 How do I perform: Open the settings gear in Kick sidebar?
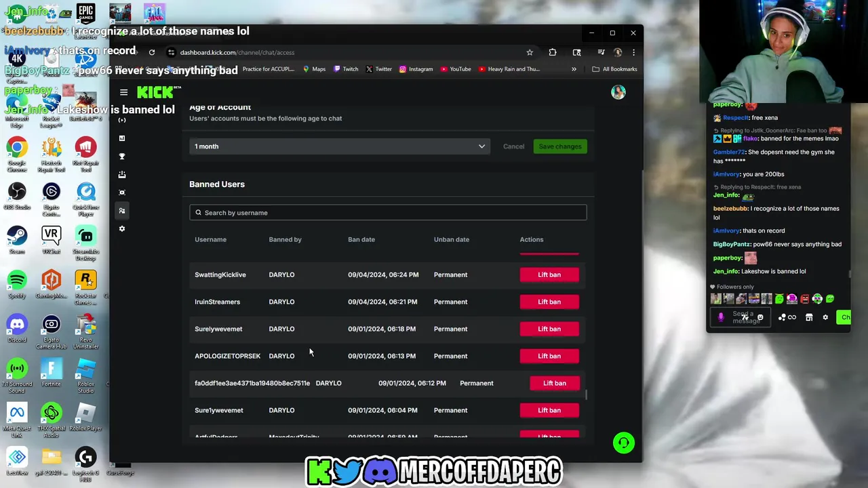tap(122, 229)
